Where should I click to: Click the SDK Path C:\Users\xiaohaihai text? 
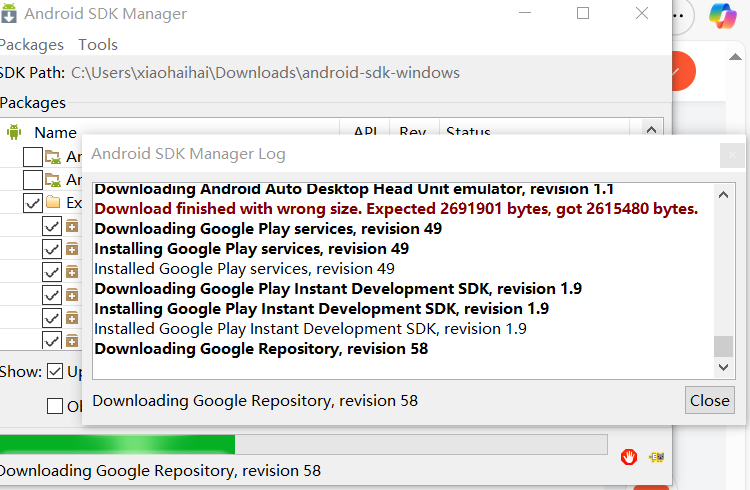pyautogui.click(x=265, y=73)
